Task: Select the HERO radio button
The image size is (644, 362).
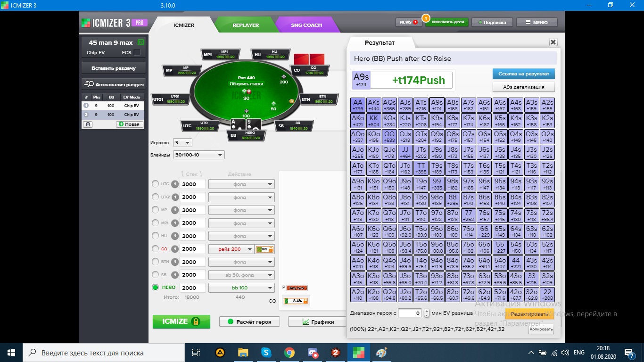Action: click(x=155, y=288)
